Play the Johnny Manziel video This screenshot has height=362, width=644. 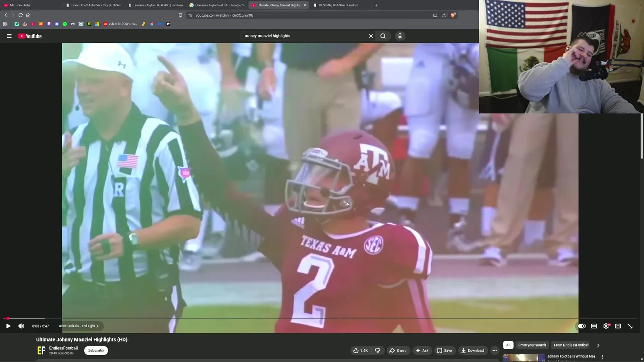click(x=8, y=326)
